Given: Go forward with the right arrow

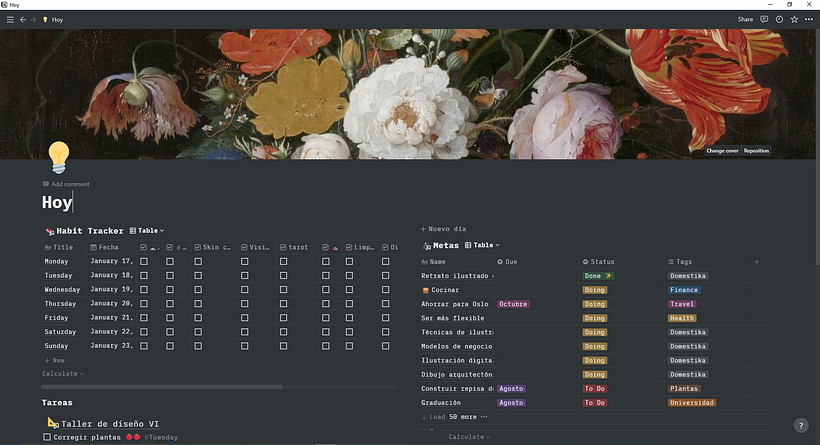Looking at the screenshot, I should tap(33, 19).
